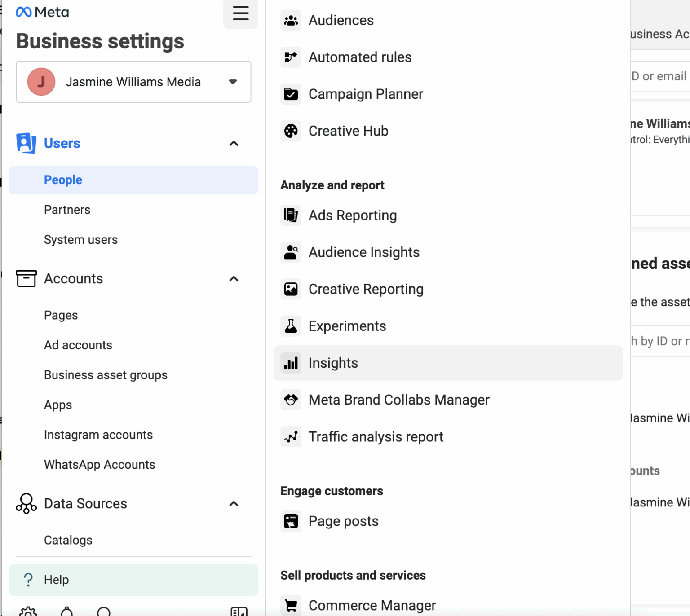The height and width of the screenshot is (616, 690).
Task: Click the Meta logo
Action: click(42, 12)
